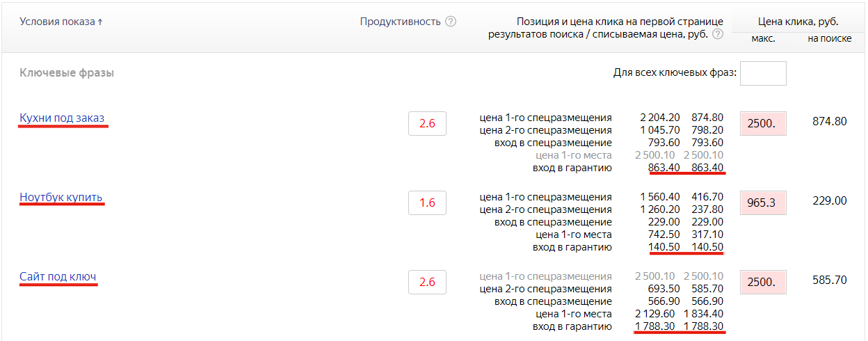Click productivity badge for Сайт под ключ
Image resolution: width=868 pixels, height=341 pixels.
click(x=427, y=283)
